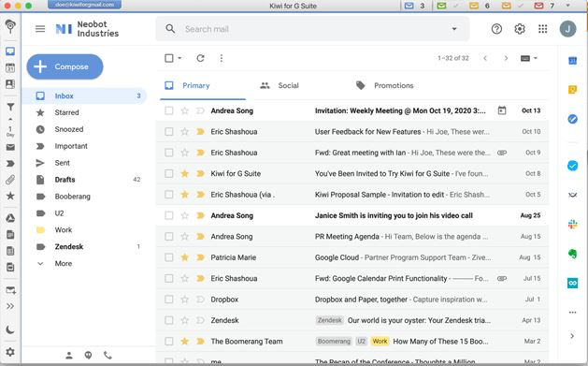This screenshot has height=366, width=588.
Task: Open the input tools keyboard dropdown
Action: (529, 58)
